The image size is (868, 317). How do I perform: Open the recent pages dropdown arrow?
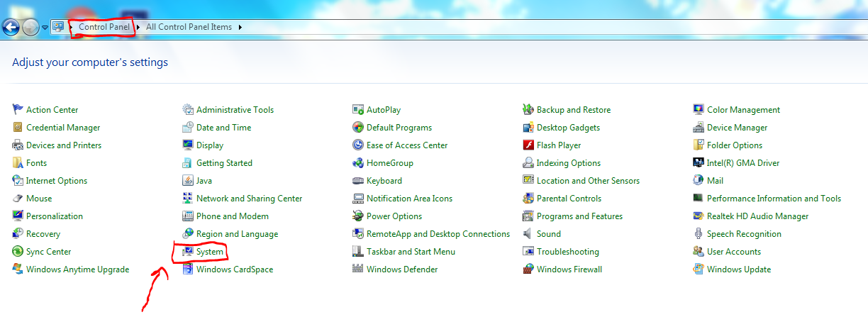pyautogui.click(x=45, y=28)
